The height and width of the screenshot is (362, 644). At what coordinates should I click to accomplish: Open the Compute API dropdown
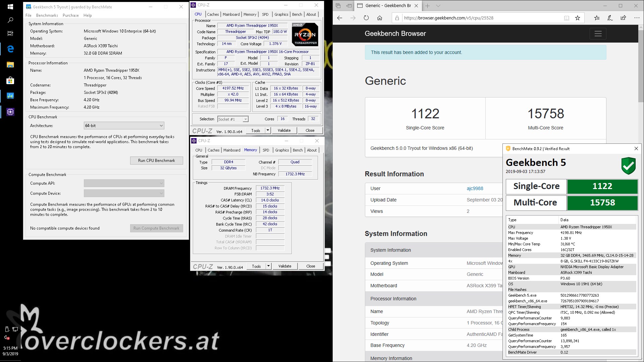pos(124,183)
